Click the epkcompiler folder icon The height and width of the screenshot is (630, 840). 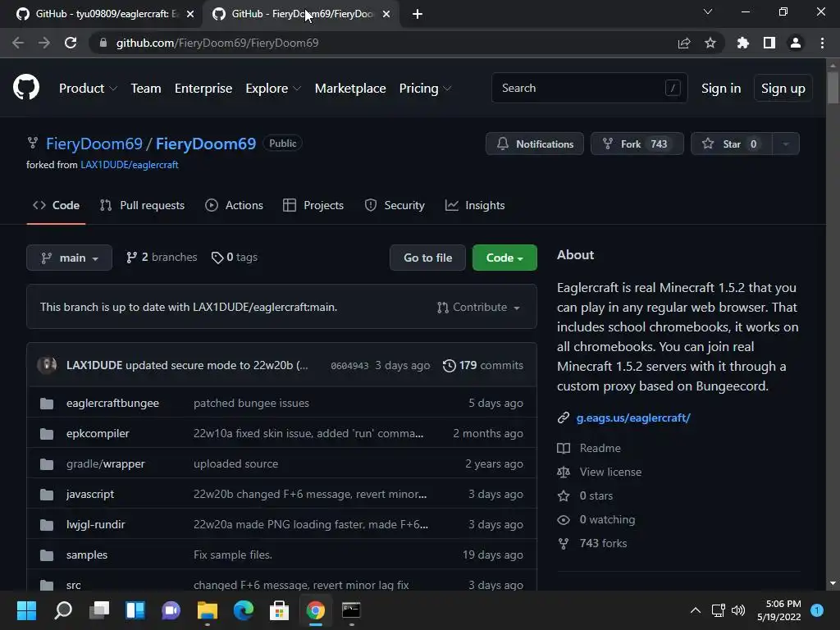47,433
